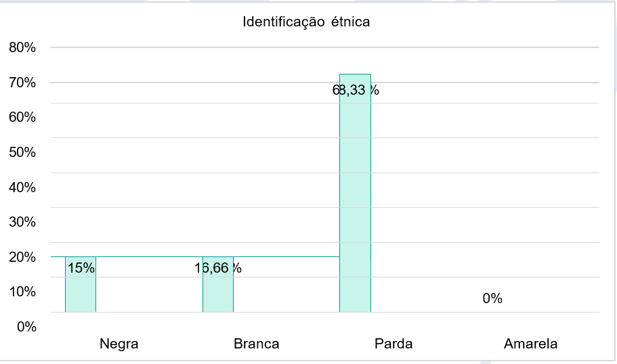This screenshot has width=617, height=364.
Task: Click the Negra bar
Action: [x=81, y=285]
